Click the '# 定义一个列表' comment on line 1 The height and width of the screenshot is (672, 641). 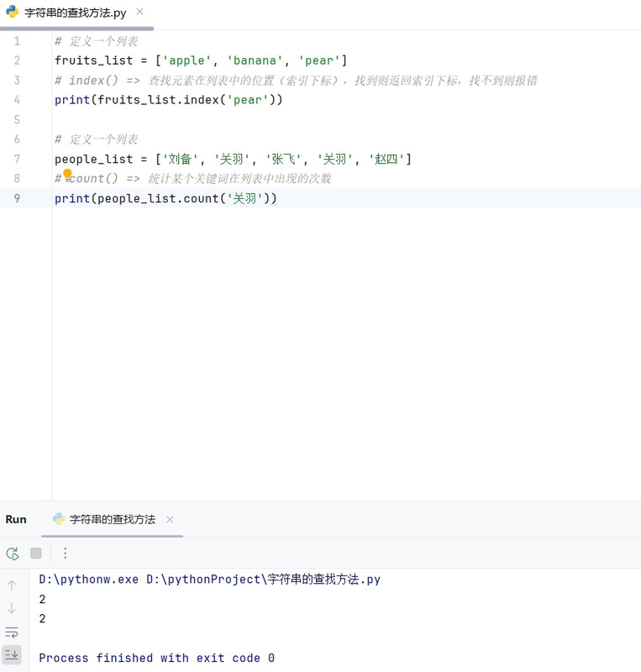97,41
